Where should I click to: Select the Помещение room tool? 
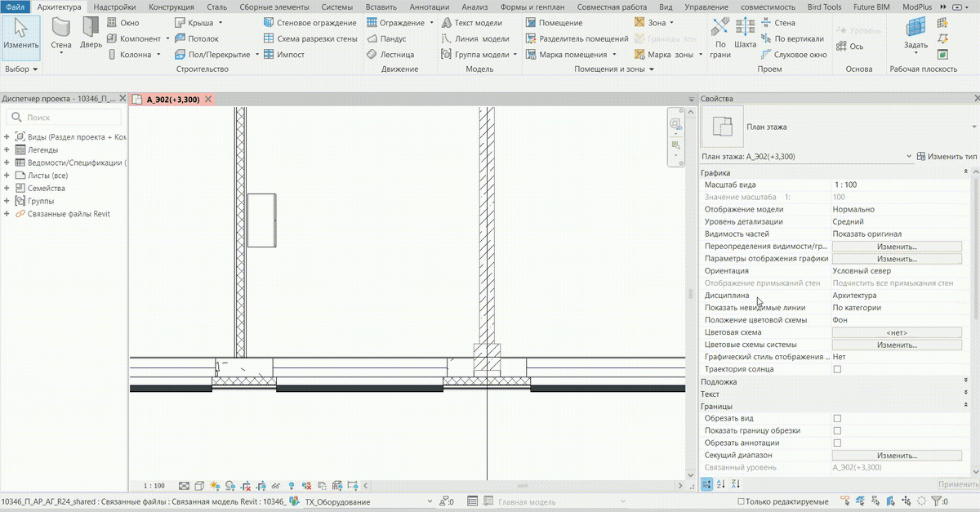tap(554, 23)
